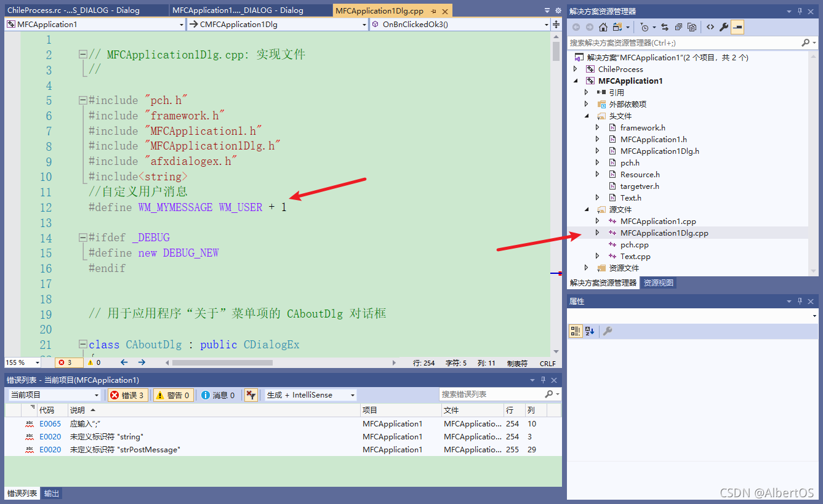Switch to MFCApplication1 DIALOG tab
The height and width of the screenshot is (504, 823).
coord(249,10)
